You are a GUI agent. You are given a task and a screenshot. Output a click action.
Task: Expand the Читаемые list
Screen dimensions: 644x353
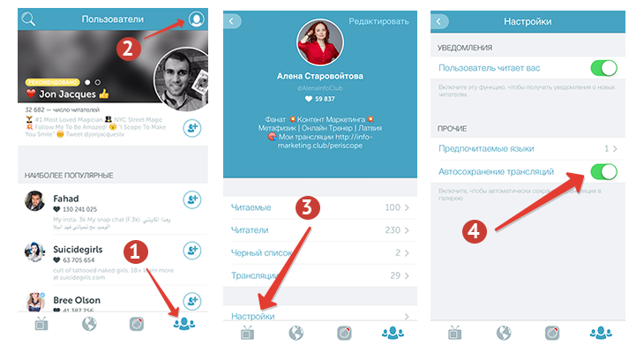[x=320, y=207]
